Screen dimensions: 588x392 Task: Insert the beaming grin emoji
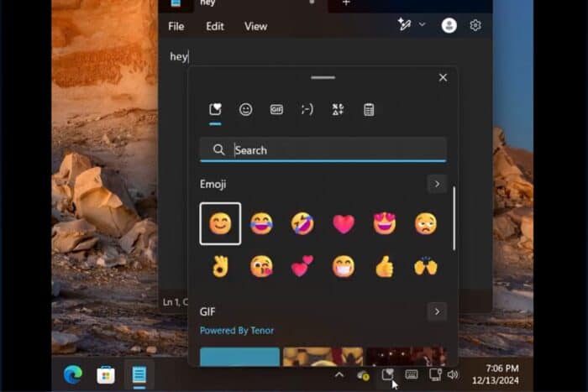click(x=344, y=266)
